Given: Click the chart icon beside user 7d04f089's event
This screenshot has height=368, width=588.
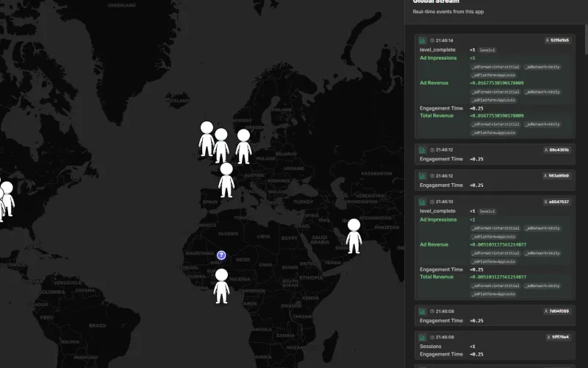Looking at the screenshot, I should (423, 311).
